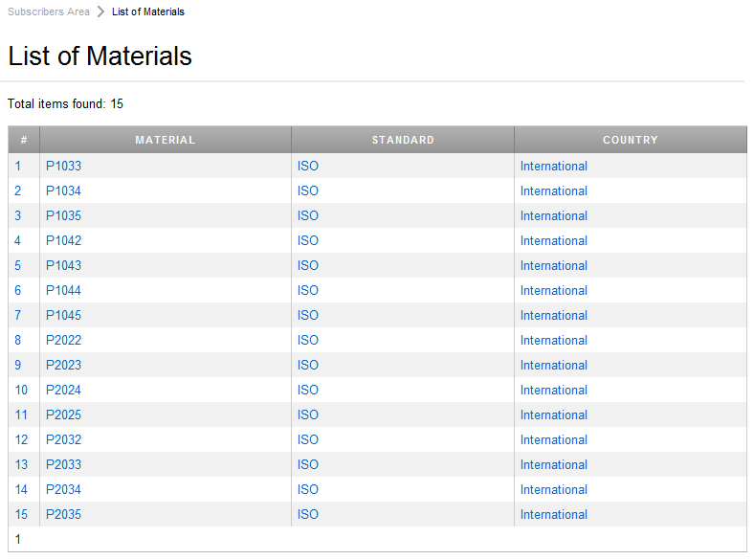
Task: Click the Standard column header
Action: 403,140
